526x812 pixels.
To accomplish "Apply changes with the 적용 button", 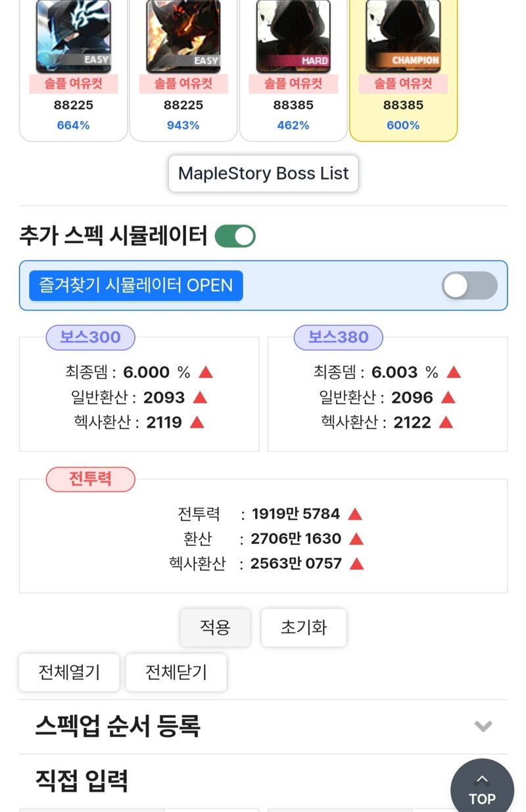I will coord(216,627).
